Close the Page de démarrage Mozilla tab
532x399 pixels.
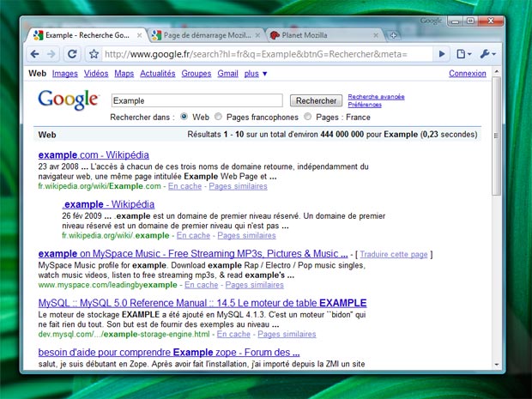(257, 35)
